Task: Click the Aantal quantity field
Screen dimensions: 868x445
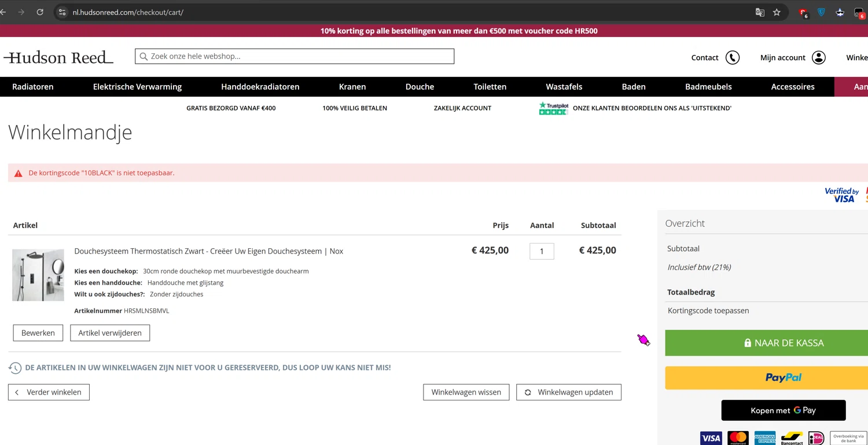Action: pyautogui.click(x=542, y=251)
